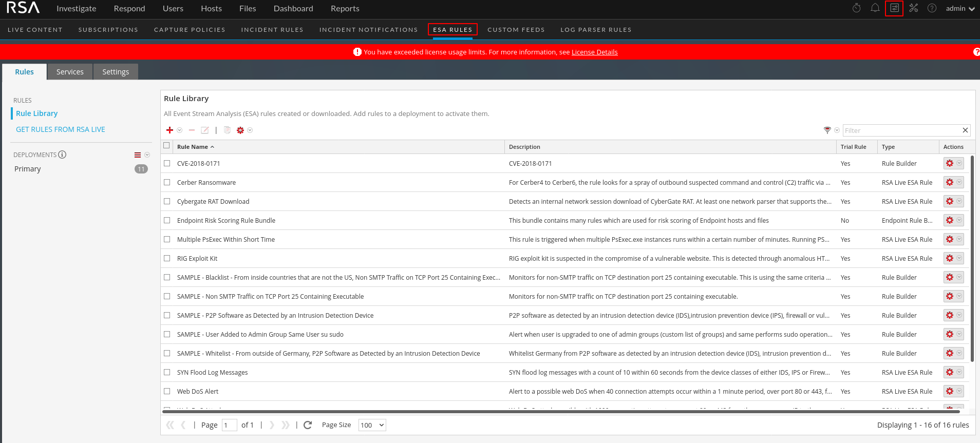
Task: Open the Admin wrench and screwdriver icon
Action: pyautogui.click(x=913, y=8)
